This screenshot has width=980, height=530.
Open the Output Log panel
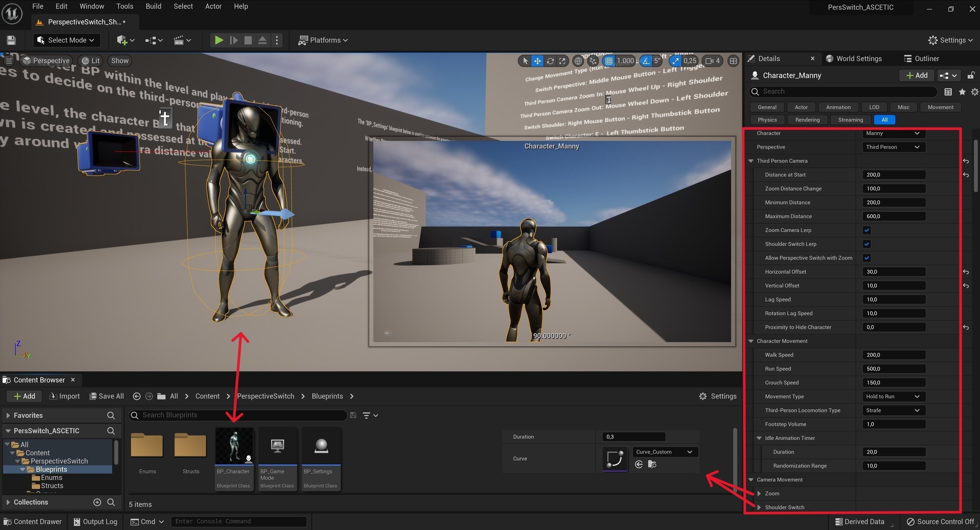click(95, 522)
